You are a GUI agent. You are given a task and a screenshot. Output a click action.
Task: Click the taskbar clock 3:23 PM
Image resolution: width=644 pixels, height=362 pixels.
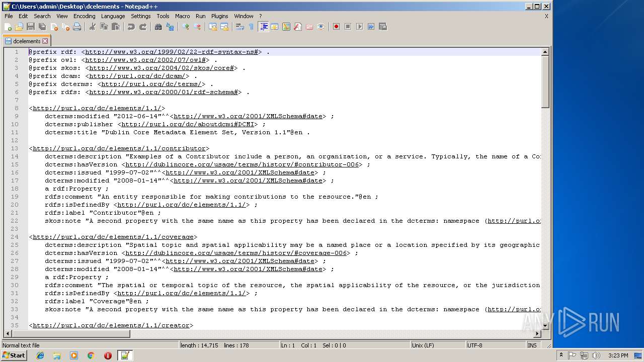point(618,355)
